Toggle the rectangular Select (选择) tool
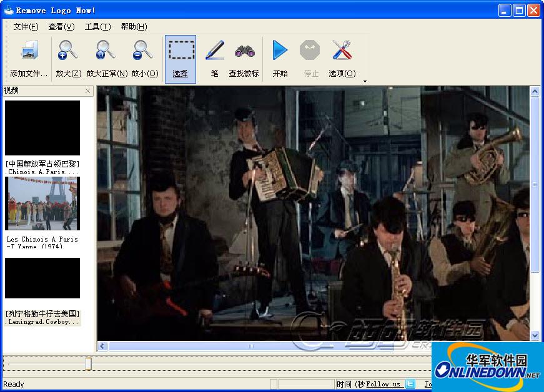544x392 pixels. [181, 51]
